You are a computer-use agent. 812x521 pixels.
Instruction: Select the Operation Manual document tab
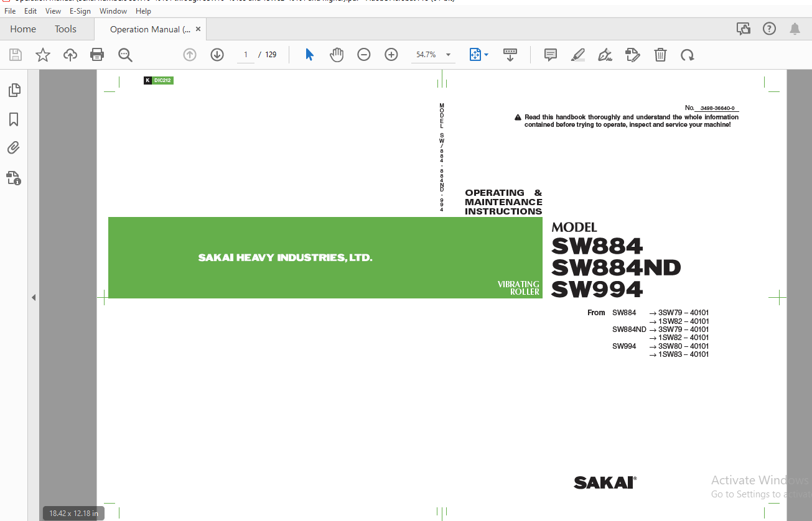(149, 29)
